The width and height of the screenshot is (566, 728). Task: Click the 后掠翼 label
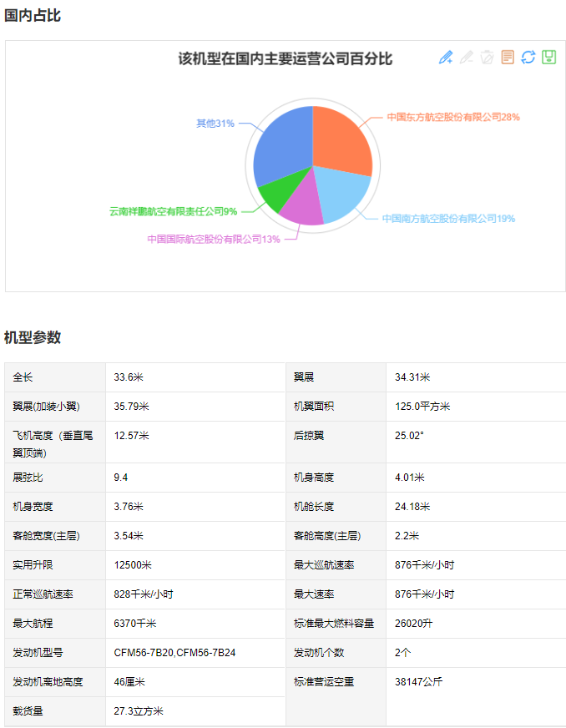[309, 436]
